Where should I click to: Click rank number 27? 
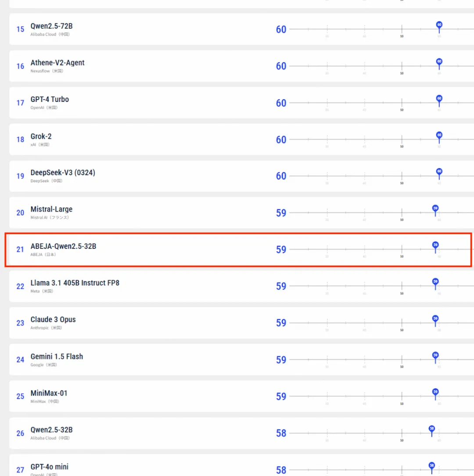[x=20, y=470]
